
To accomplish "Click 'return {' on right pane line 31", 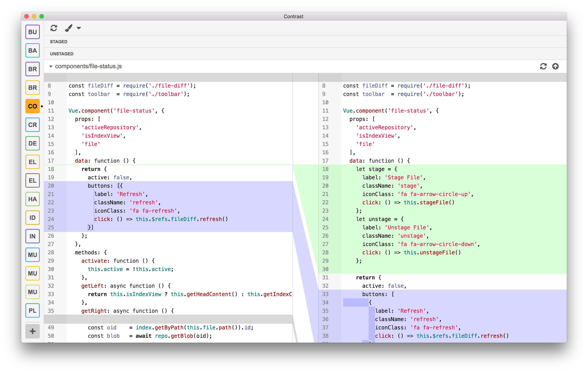I will [x=368, y=277].
